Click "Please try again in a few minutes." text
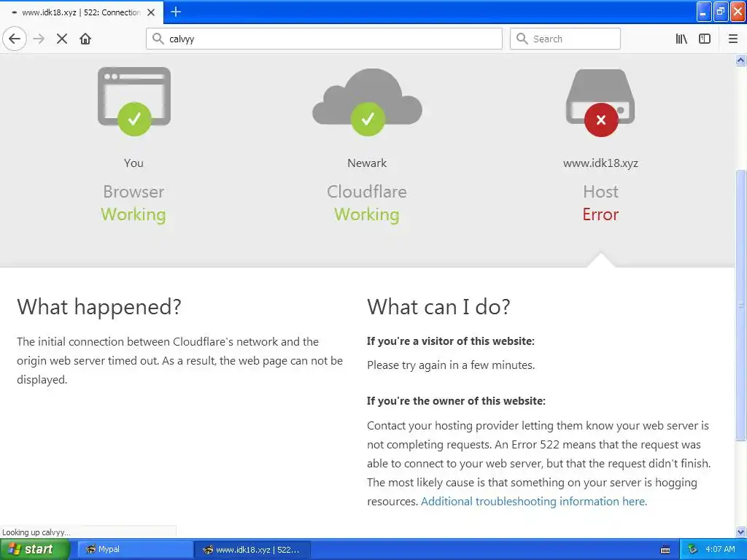Image resolution: width=747 pixels, height=560 pixels. 451,365
